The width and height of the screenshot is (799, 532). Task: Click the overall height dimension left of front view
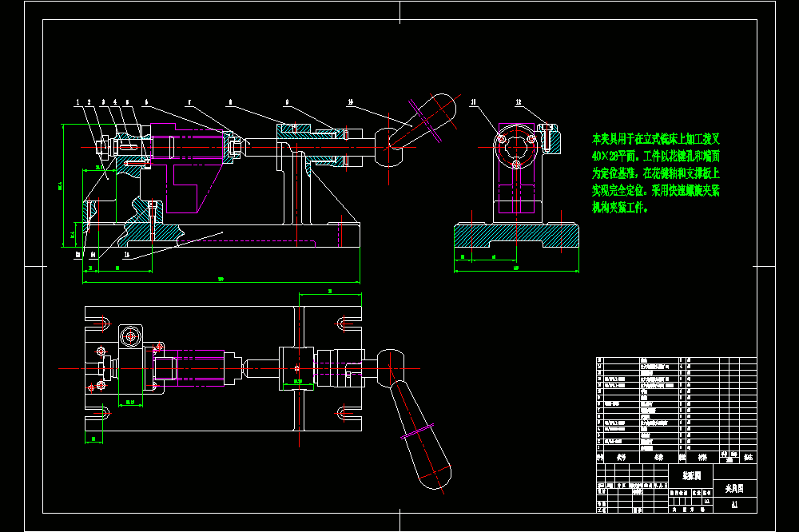[x=62, y=185]
